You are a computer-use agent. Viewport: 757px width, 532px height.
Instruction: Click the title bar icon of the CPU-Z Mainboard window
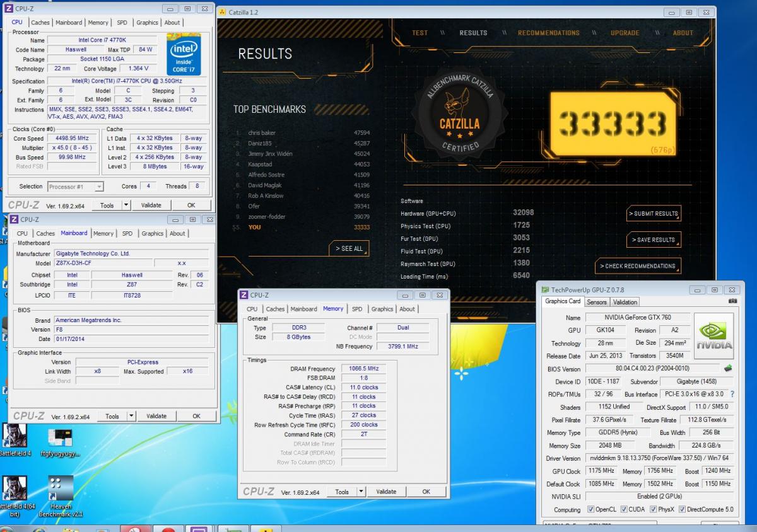click(x=15, y=219)
